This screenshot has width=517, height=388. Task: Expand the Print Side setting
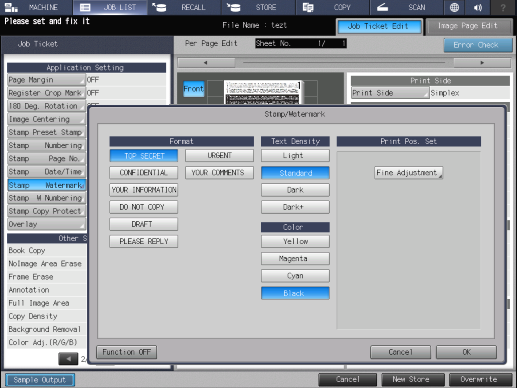[390, 93]
